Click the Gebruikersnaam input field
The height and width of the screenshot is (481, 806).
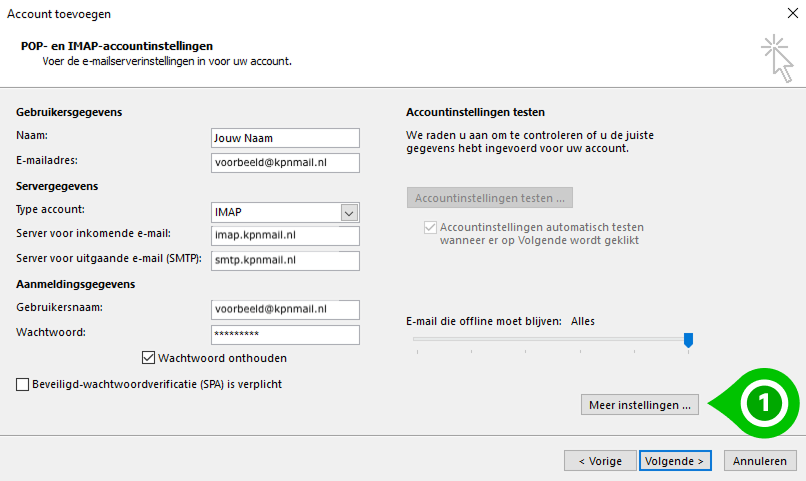285,309
